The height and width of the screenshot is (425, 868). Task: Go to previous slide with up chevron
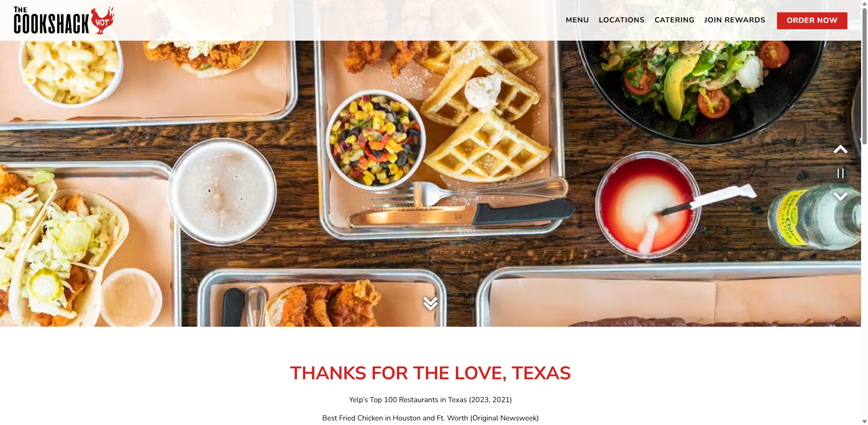(840, 149)
